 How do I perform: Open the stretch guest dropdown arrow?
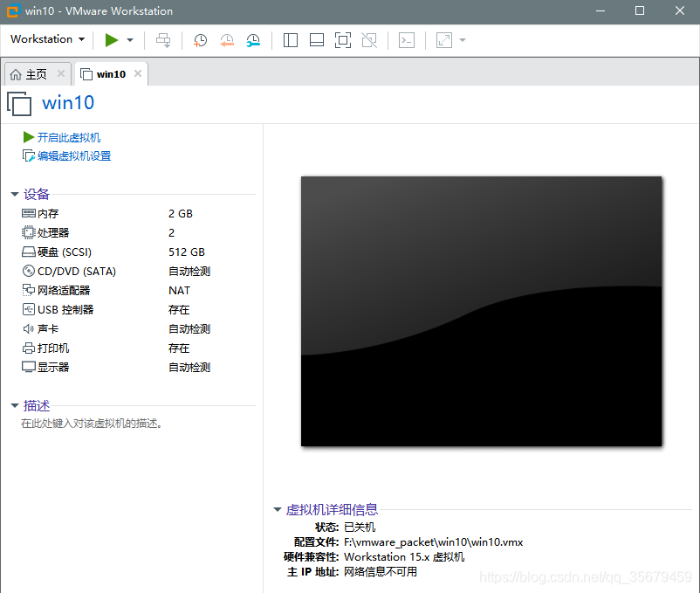coord(463,40)
